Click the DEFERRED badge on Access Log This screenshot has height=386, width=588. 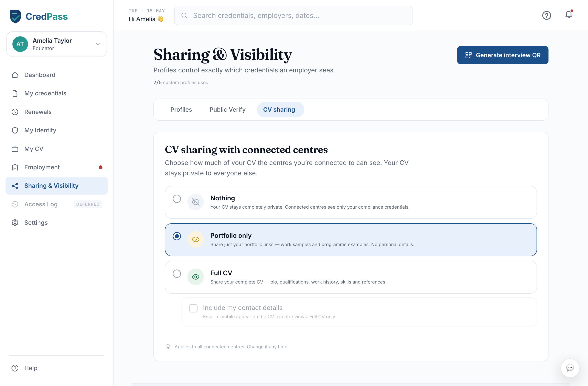pyautogui.click(x=88, y=204)
